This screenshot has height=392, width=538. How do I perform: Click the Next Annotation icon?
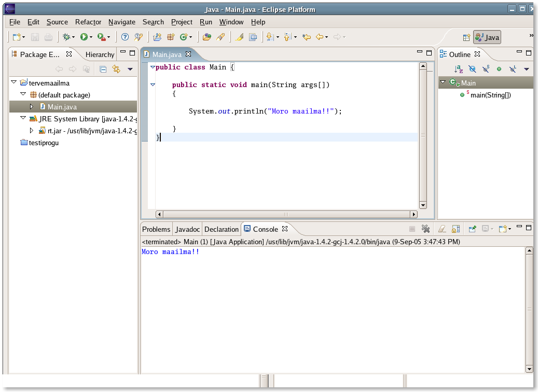click(270, 37)
